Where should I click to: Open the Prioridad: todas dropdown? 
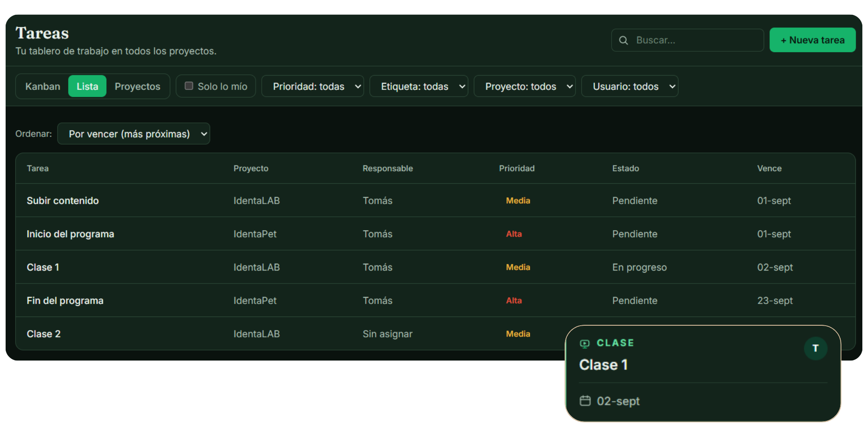tap(312, 86)
